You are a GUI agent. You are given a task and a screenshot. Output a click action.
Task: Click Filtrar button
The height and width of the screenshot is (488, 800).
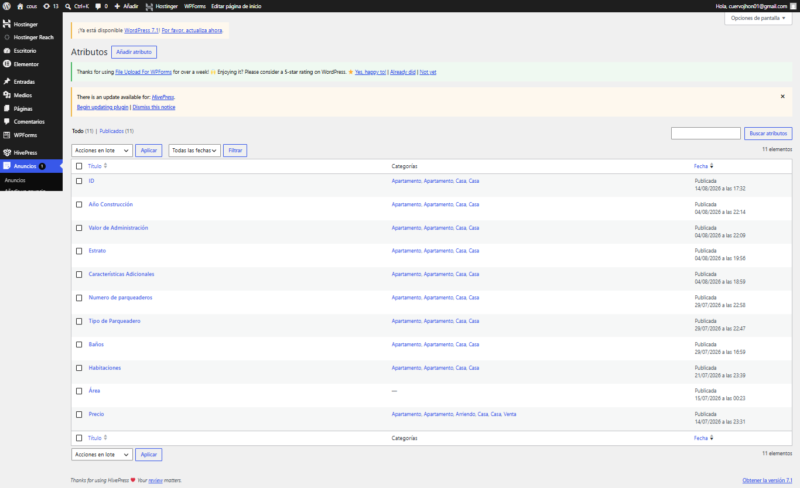(235, 150)
